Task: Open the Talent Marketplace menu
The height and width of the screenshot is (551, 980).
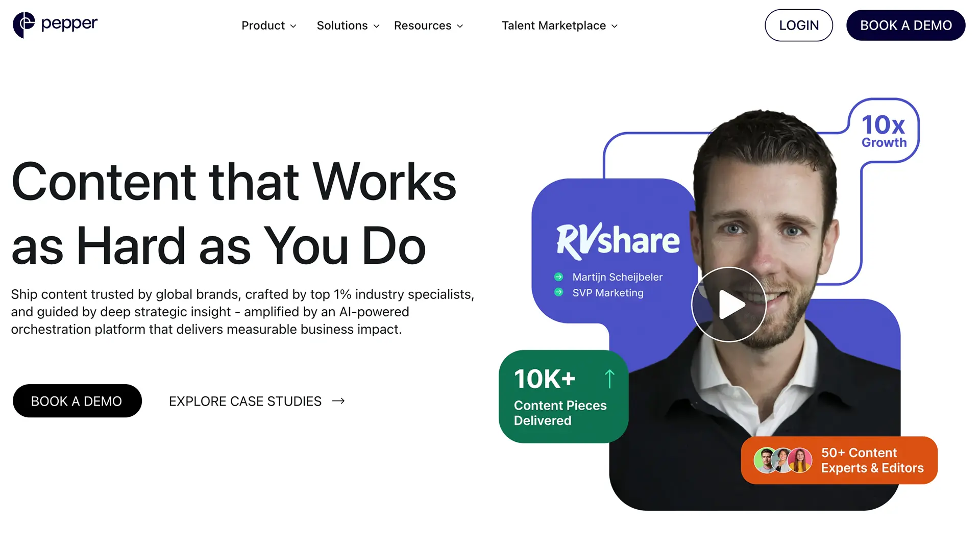Action: 560,26
